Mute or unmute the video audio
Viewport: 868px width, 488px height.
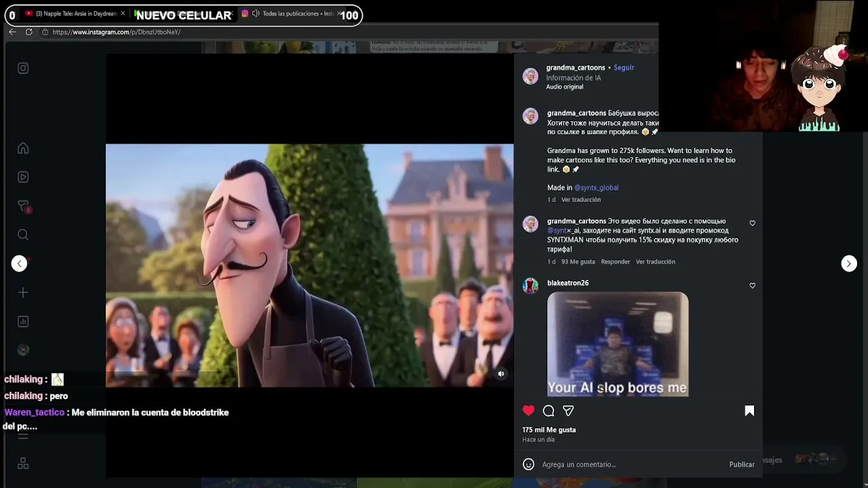pyautogui.click(x=501, y=373)
